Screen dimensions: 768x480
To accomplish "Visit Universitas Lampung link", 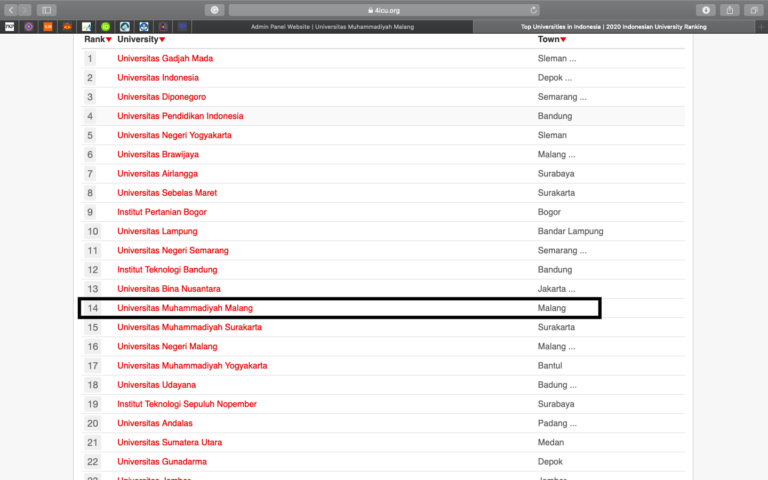I will tap(157, 231).
